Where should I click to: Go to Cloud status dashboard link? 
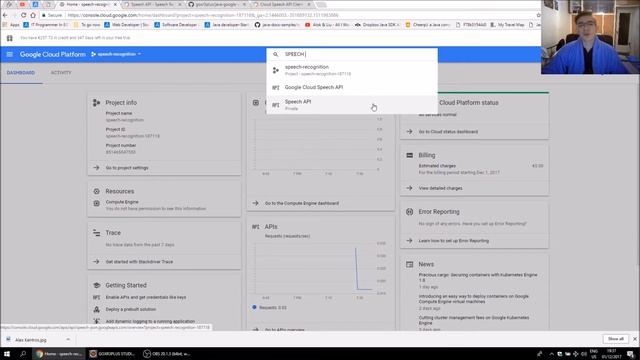click(x=448, y=132)
